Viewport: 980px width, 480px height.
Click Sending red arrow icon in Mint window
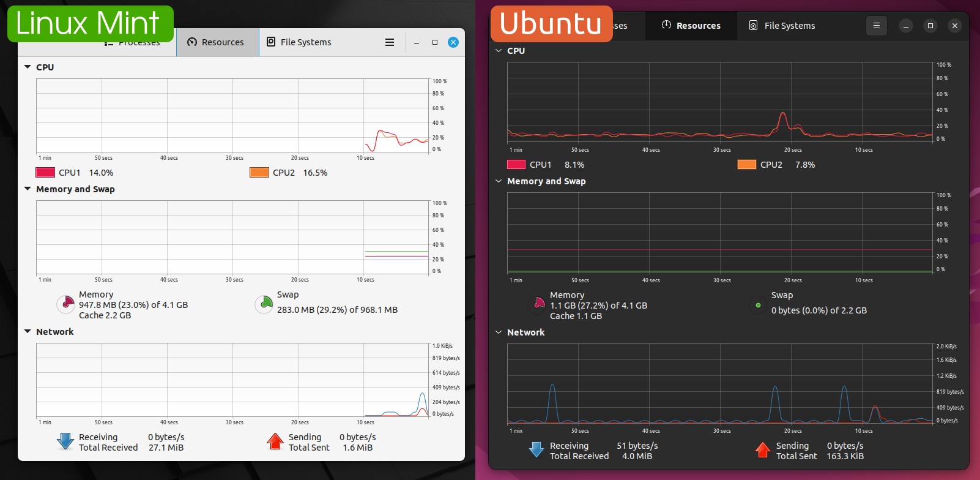click(275, 441)
